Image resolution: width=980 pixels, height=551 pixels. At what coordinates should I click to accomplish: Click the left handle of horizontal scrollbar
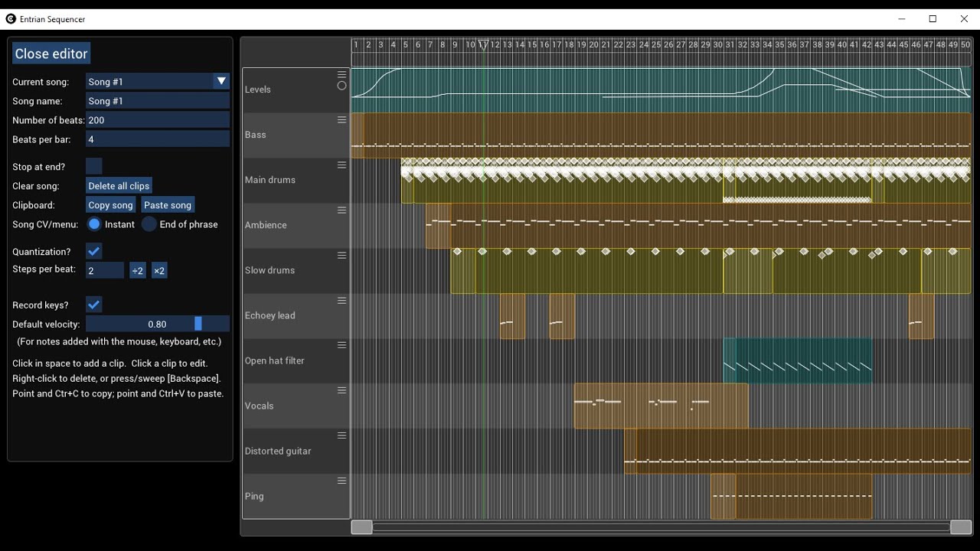coord(361,527)
